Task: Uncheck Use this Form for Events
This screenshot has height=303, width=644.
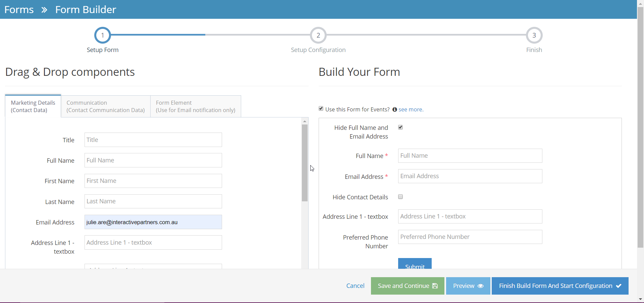Action: 321,108
